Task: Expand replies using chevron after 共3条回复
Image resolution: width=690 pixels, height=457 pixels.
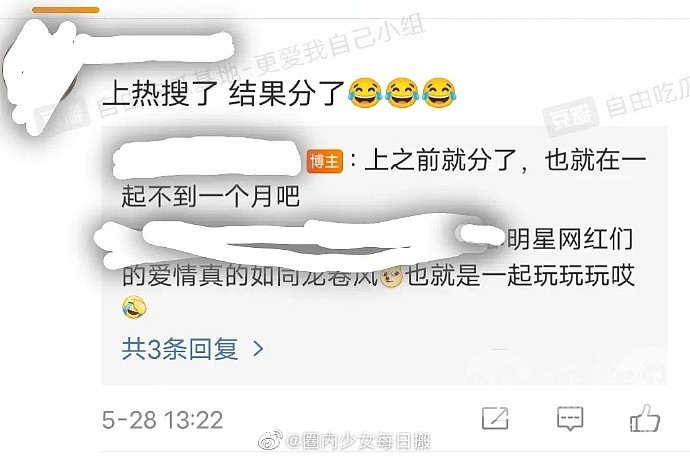Action: [x=258, y=349]
